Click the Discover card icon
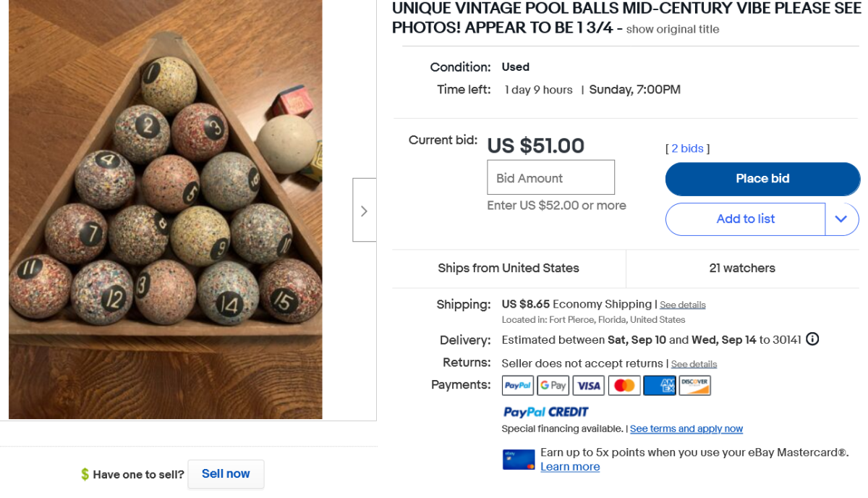This screenshot has height=498, width=868. click(694, 386)
